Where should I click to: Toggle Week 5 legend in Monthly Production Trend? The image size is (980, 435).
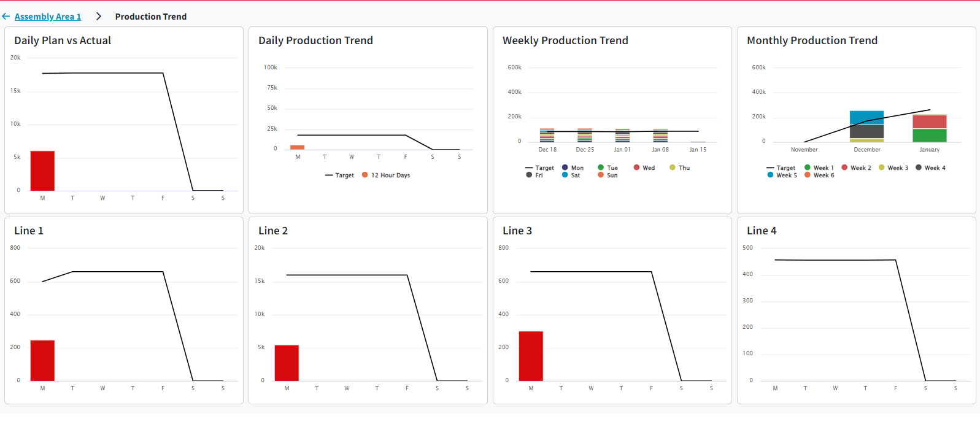pyautogui.click(x=782, y=175)
